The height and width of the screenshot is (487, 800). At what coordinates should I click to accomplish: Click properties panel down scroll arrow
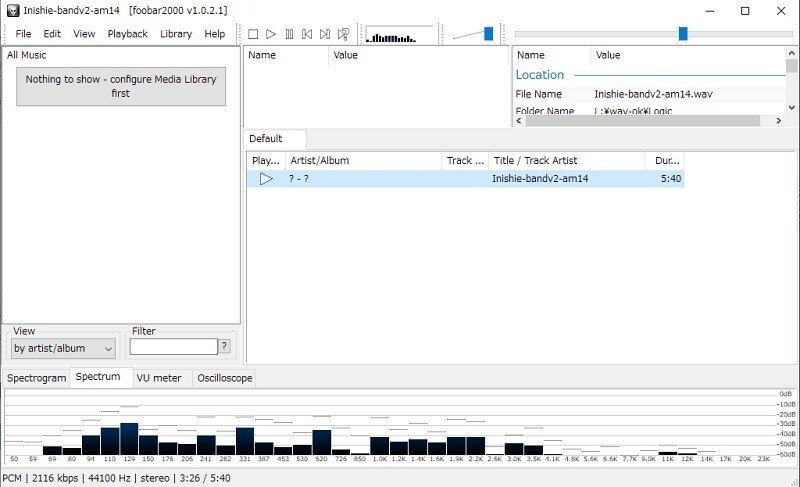click(791, 107)
